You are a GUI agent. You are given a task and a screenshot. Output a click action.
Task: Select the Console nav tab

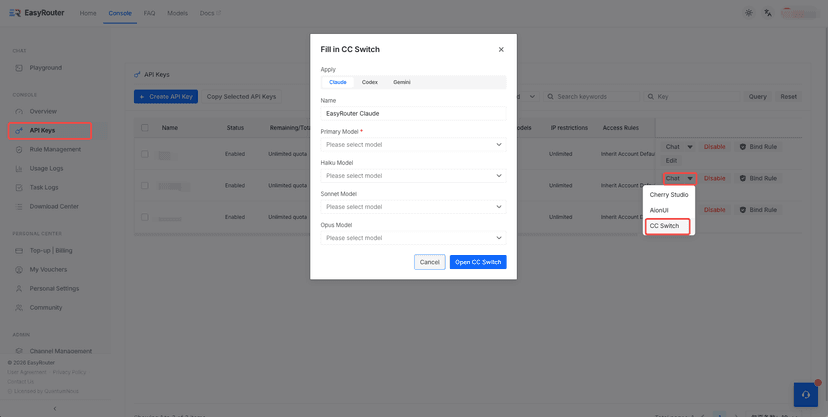pyautogui.click(x=120, y=13)
